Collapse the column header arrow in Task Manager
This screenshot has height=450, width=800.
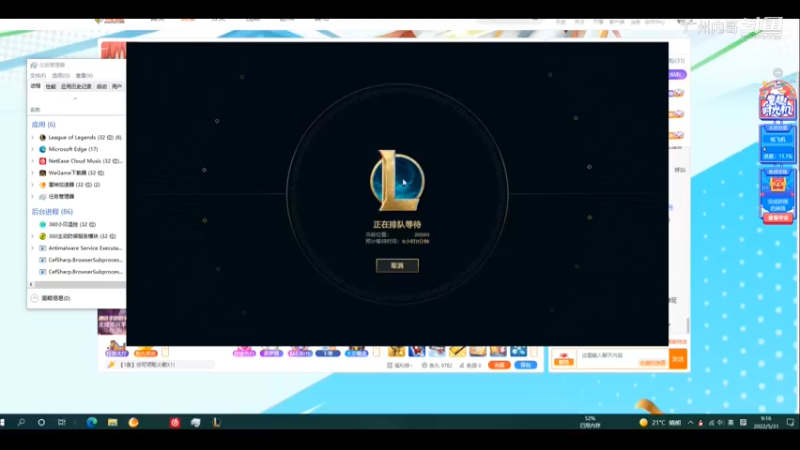[x=75, y=98]
